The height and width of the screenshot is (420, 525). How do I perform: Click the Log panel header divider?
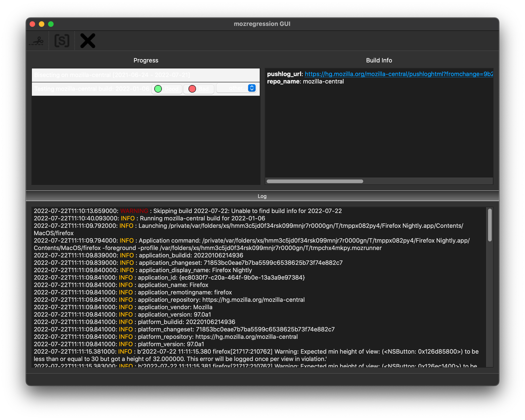coord(262,196)
